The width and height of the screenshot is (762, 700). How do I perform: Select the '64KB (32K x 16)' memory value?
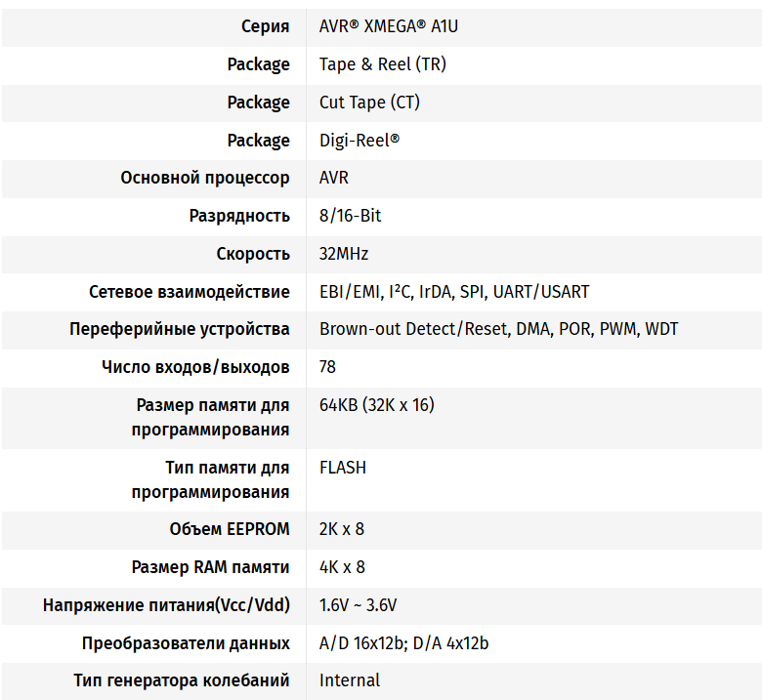click(376, 405)
